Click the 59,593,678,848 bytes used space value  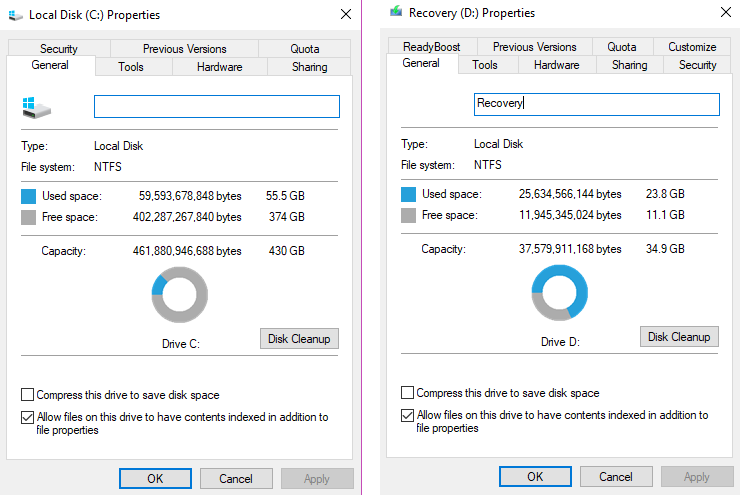pyautogui.click(x=190, y=196)
